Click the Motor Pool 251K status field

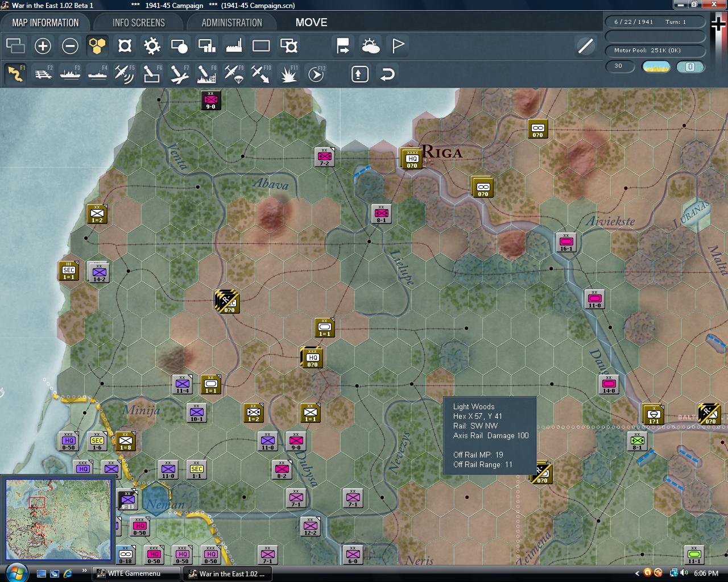pos(655,50)
